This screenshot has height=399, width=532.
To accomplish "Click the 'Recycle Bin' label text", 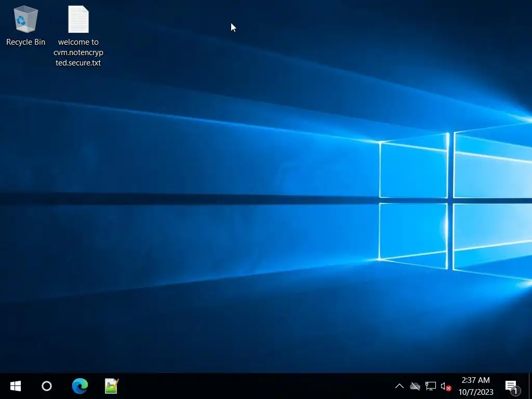I will (26, 42).
